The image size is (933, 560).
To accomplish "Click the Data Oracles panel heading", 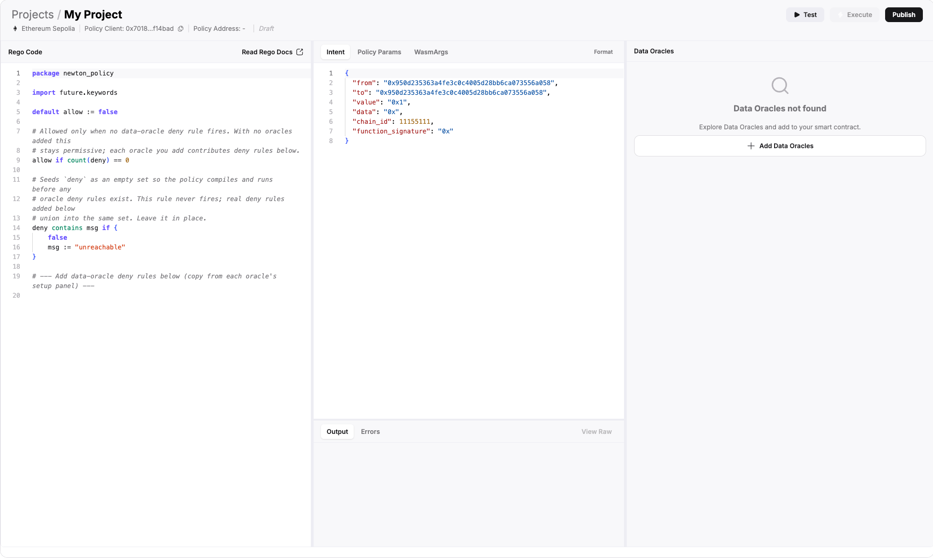I will (653, 51).
